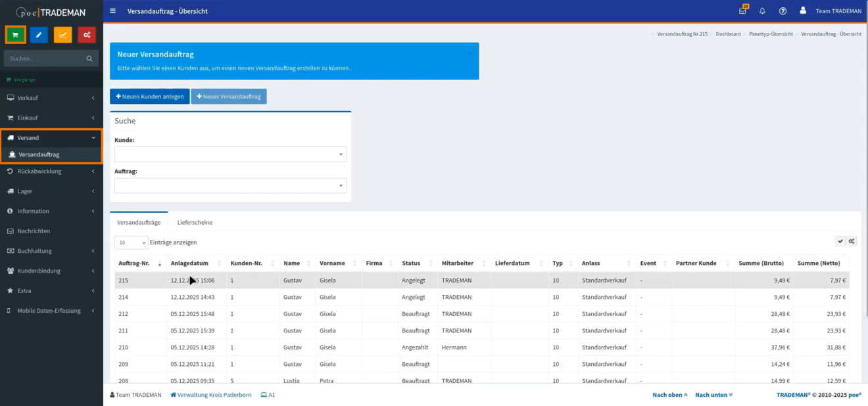868x406 pixels.
Task: Open the mail notifications envelope icon
Action: coord(742,11)
